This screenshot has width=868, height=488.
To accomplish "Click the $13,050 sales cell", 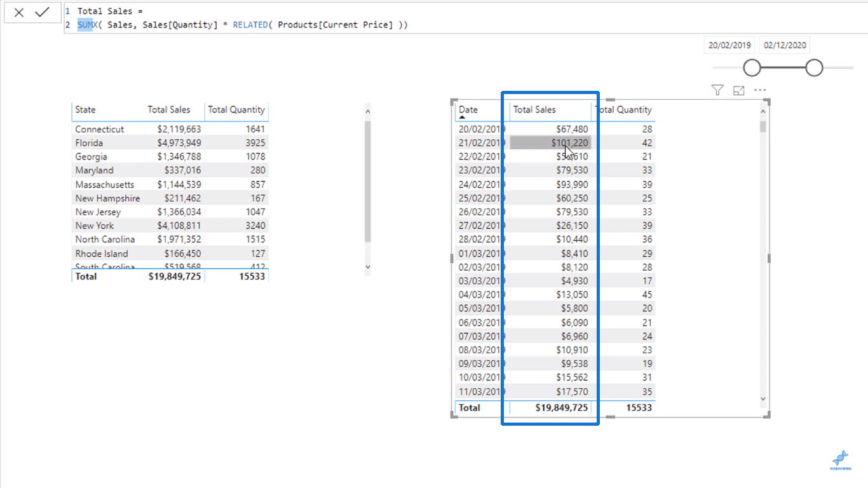I will click(572, 295).
